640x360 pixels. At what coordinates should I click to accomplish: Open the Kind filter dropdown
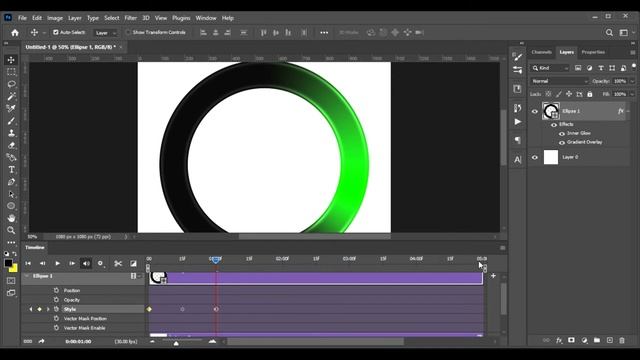(550, 68)
